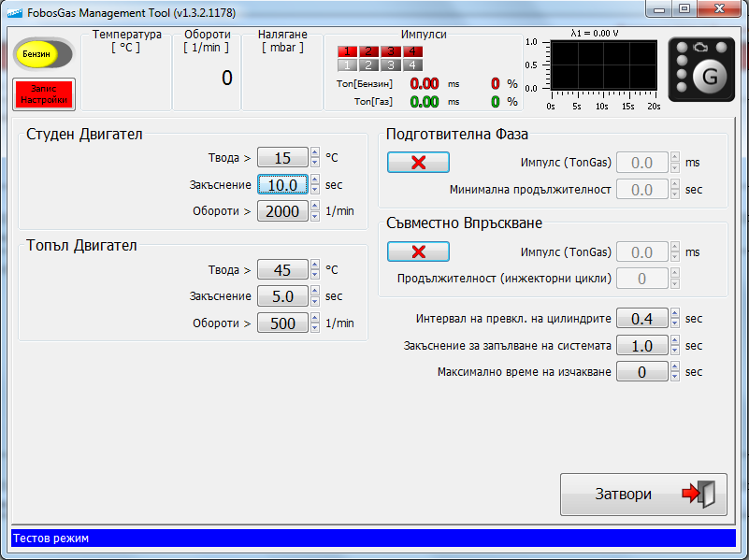Screen dimensions: 749x560
Task: Click the FobosGas title bar app icon
Action: 12,13
